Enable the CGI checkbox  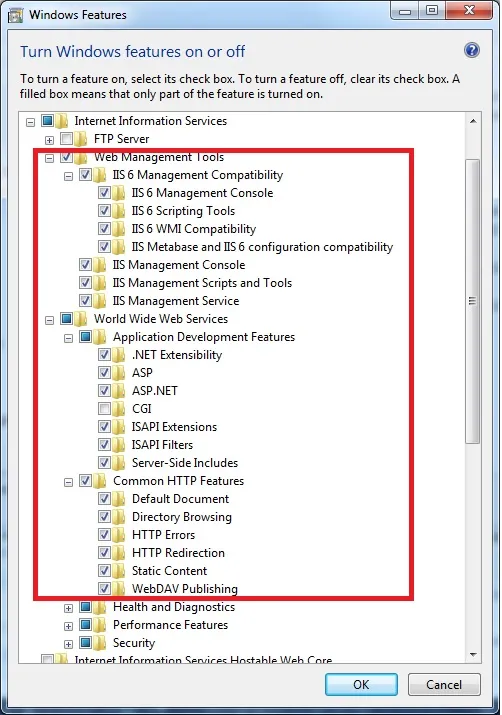point(104,408)
